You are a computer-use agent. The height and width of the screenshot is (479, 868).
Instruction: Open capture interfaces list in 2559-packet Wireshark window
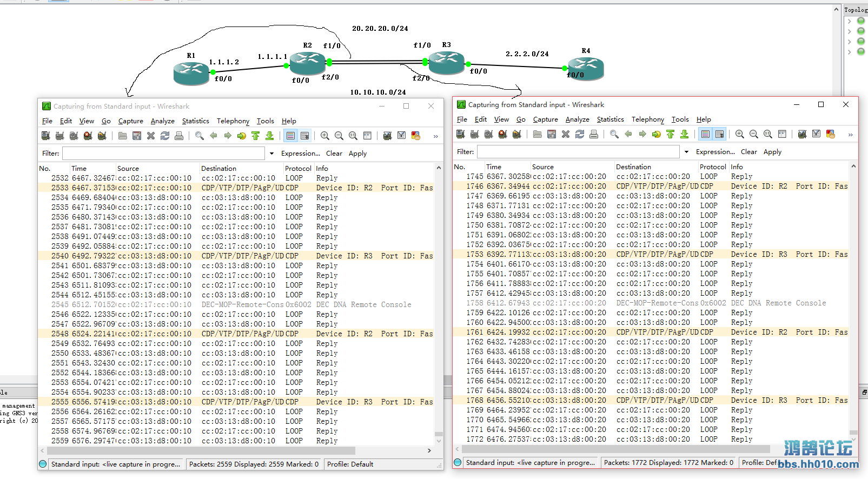[46, 136]
